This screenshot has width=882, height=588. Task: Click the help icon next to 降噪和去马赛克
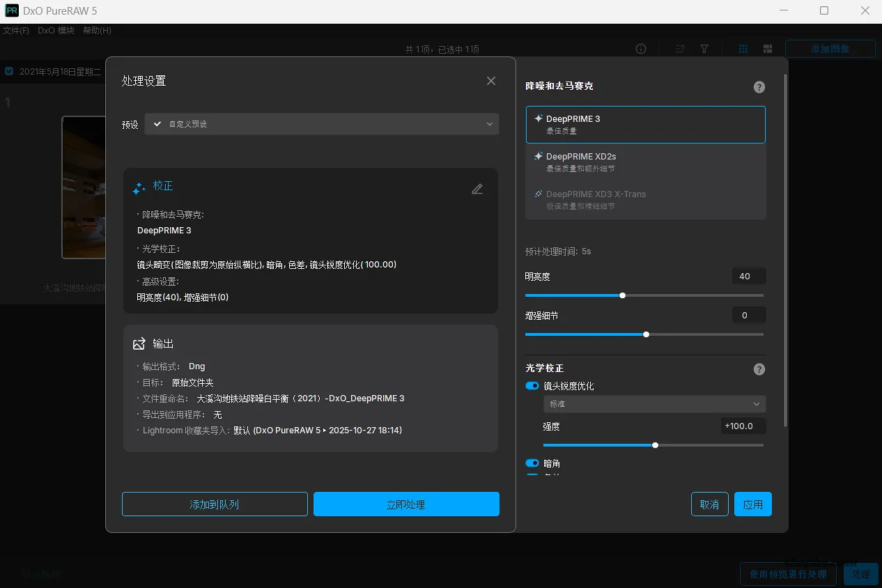click(759, 87)
